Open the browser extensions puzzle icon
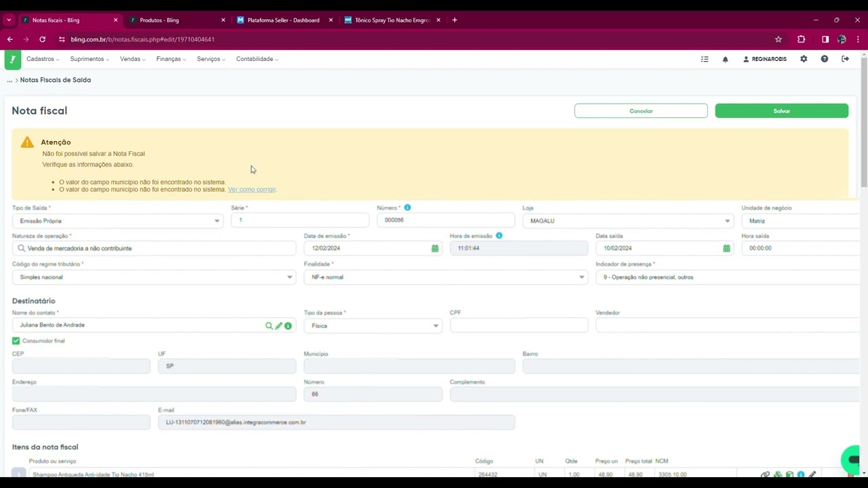868x488 pixels. 801,39
